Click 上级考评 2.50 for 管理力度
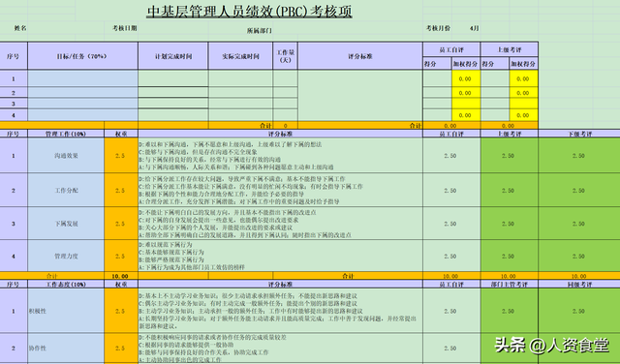 [x=510, y=256]
